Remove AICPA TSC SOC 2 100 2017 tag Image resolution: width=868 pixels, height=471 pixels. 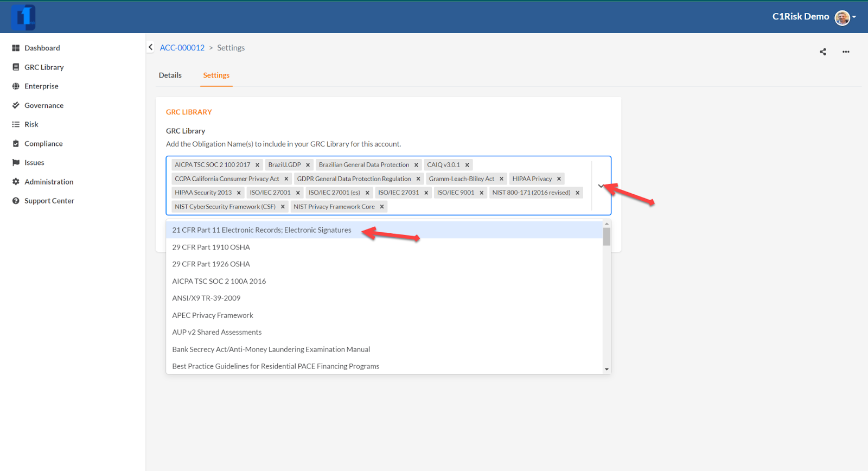pos(257,165)
